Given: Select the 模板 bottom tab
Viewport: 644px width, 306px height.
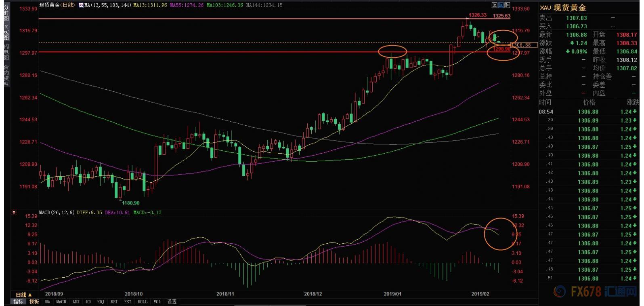Looking at the screenshot, I should (x=34, y=302).
